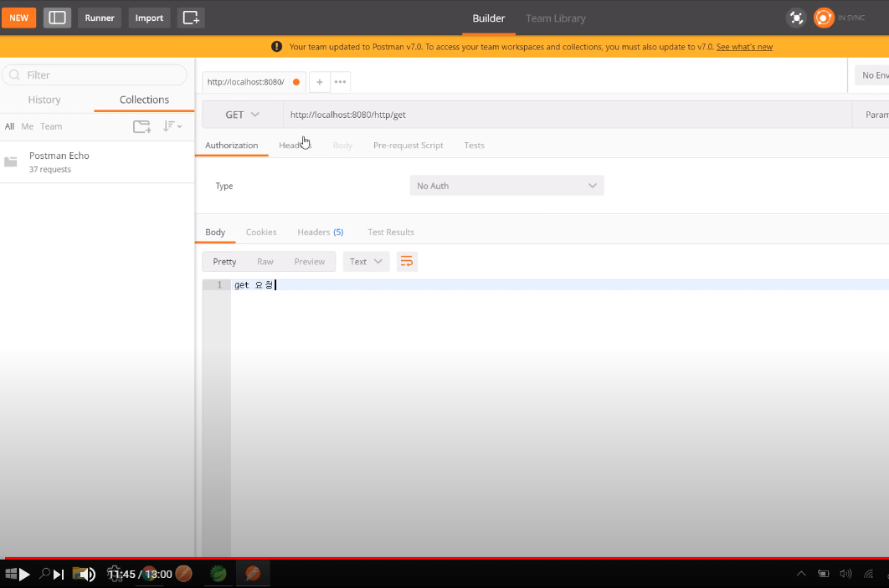Click the video play button

coord(23,575)
